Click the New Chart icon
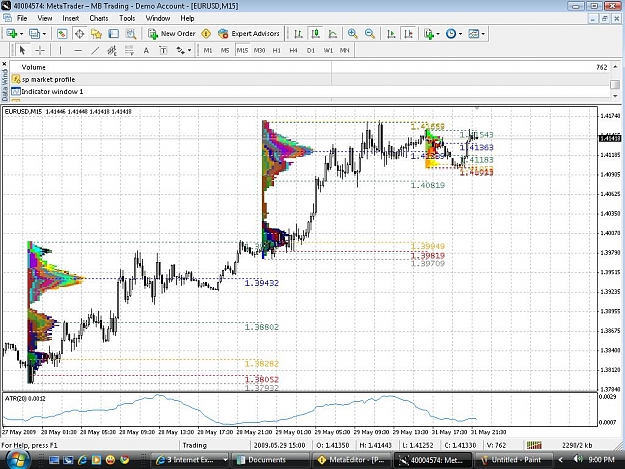The height and width of the screenshot is (469, 625). tap(11, 34)
